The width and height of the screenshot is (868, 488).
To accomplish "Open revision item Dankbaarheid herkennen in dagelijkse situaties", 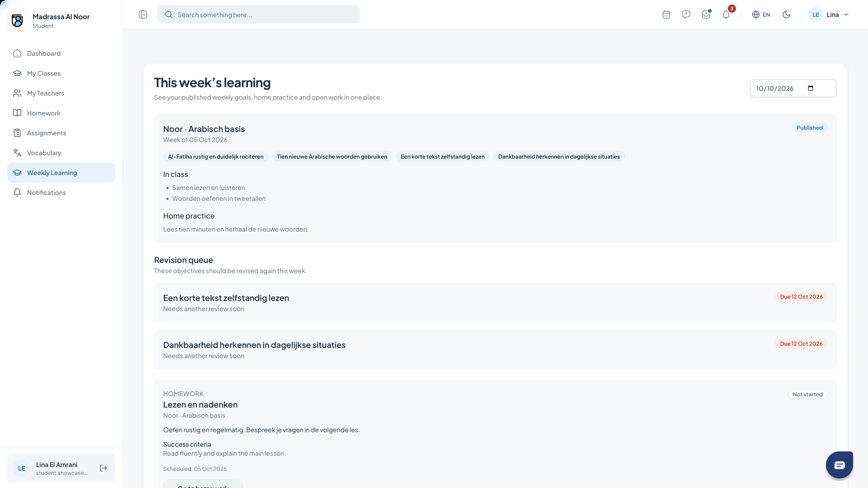I will (x=495, y=349).
